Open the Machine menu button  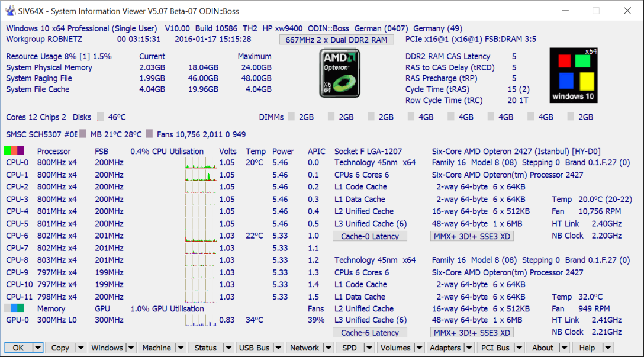click(x=156, y=348)
